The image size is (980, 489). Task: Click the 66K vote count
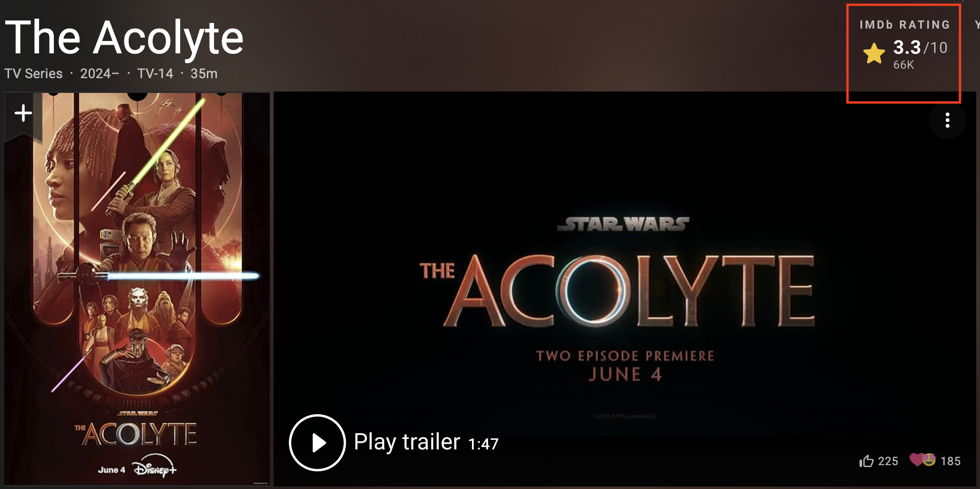903,65
